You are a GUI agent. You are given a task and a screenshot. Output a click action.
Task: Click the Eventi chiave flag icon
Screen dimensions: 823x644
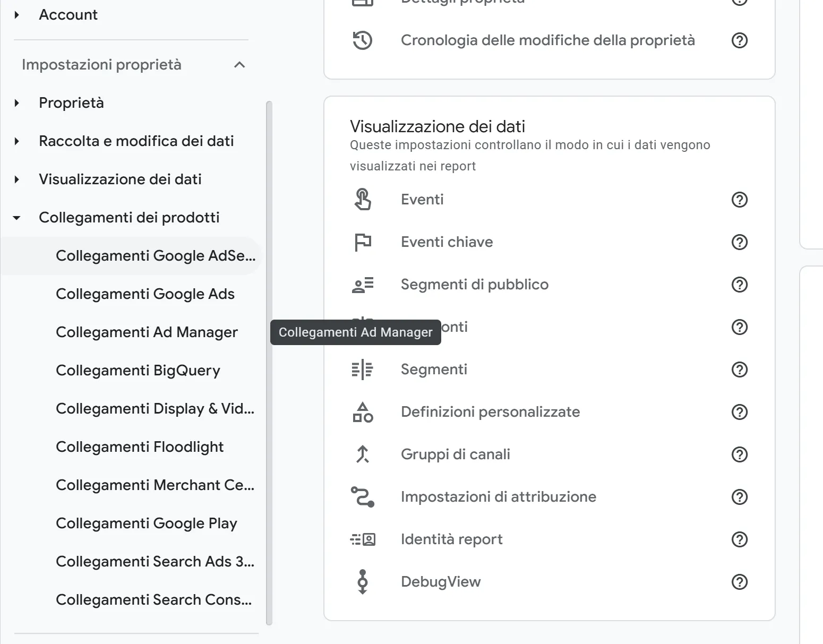coord(363,242)
